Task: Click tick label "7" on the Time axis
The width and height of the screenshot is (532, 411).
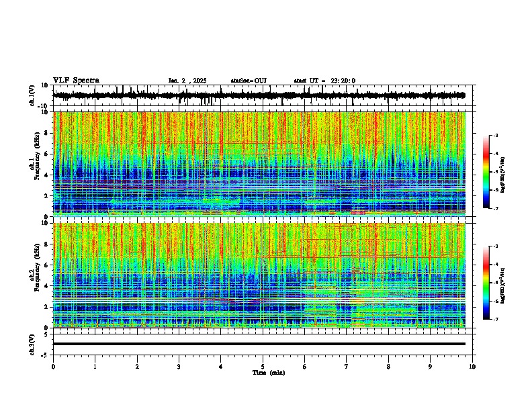Action: 347,367
